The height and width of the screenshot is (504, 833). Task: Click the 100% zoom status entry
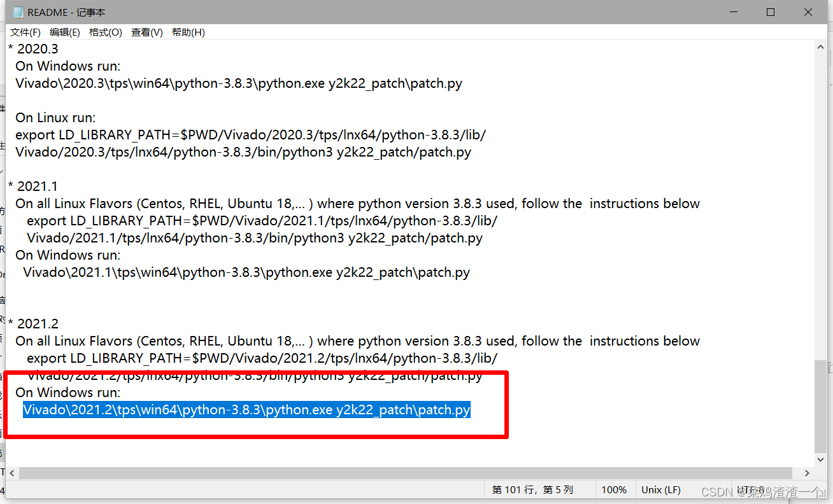614,490
